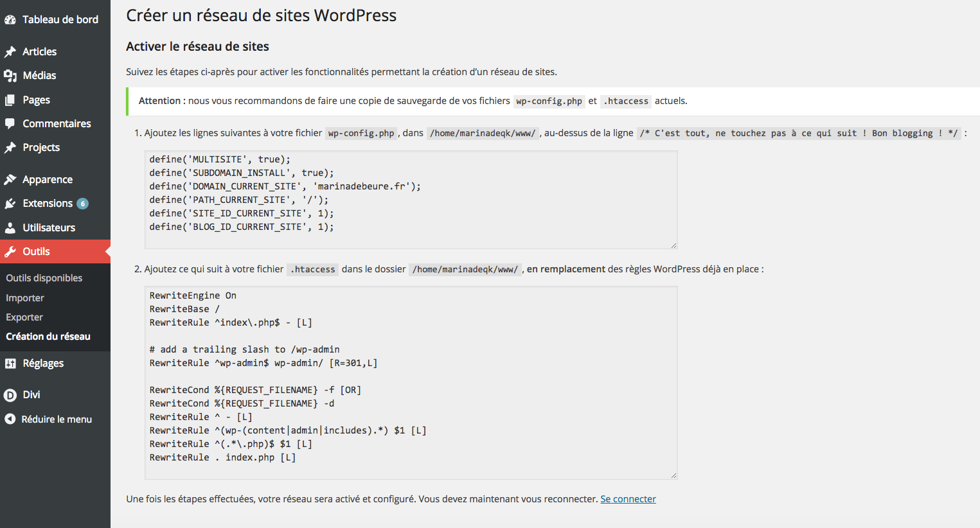Open the Apparence paintbrush icon

tap(11, 179)
